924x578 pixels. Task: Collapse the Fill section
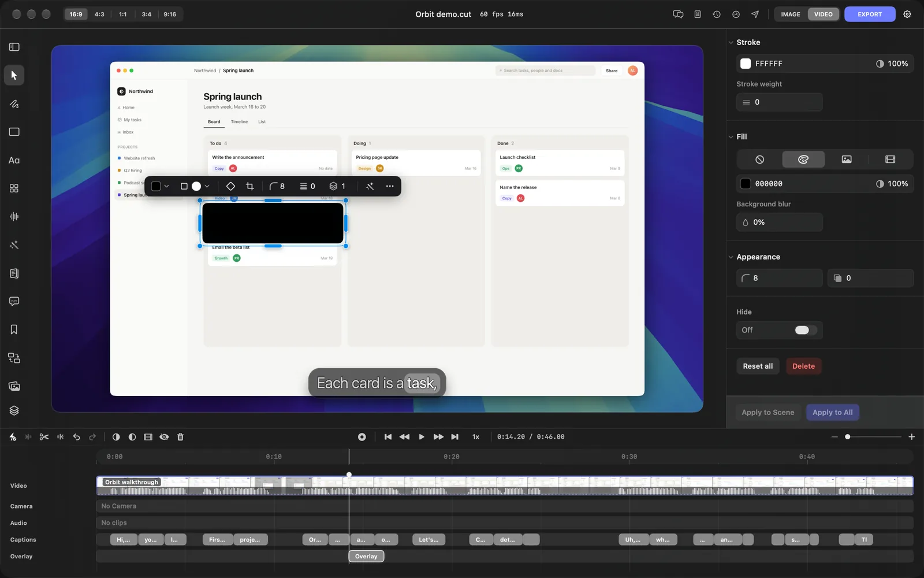pos(731,137)
